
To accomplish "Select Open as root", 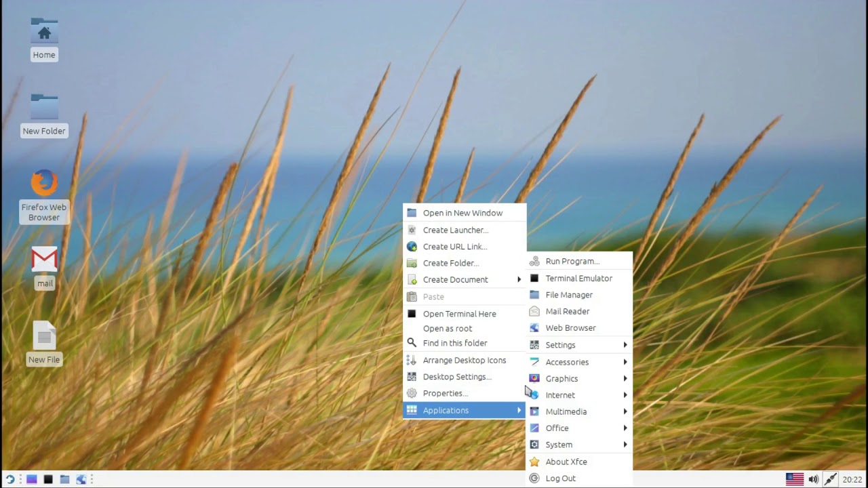I will tap(465, 328).
